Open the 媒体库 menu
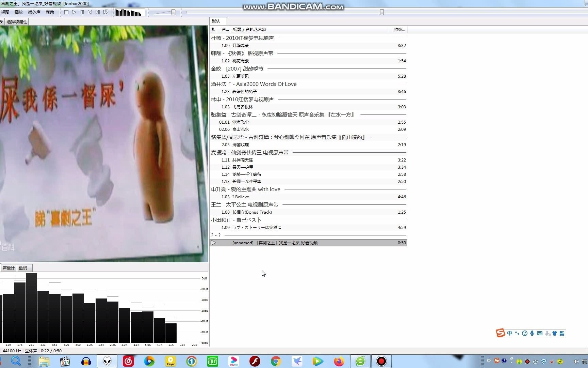Viewport: 588px width, 368px height. [34, 12]
